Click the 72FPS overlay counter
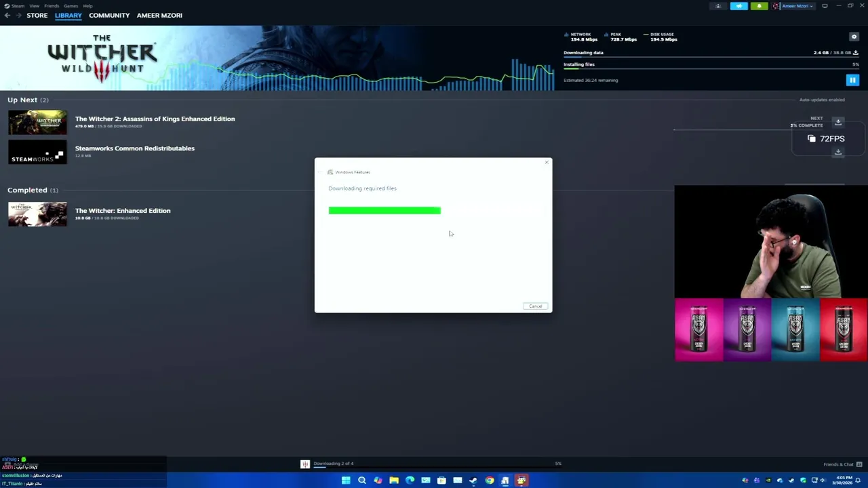The height and width of the screenshot is (488, 868). click(x=826, y=138)
